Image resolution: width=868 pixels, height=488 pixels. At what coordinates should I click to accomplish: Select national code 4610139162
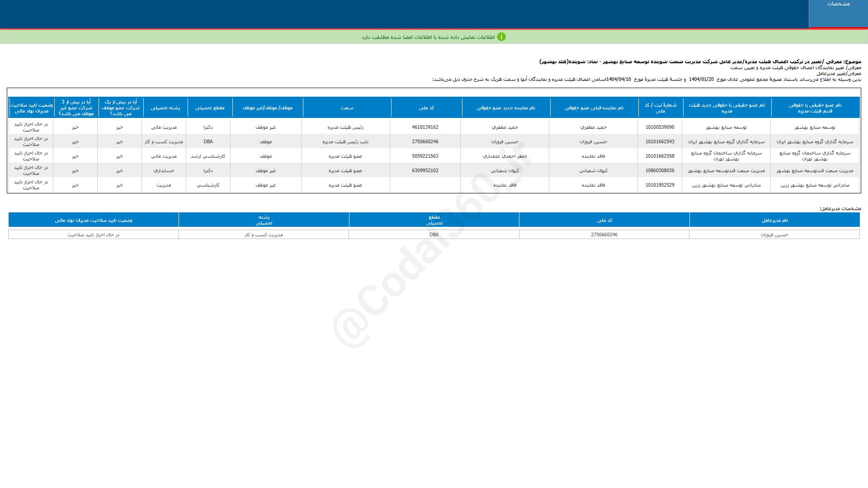[x=425, y=127]
